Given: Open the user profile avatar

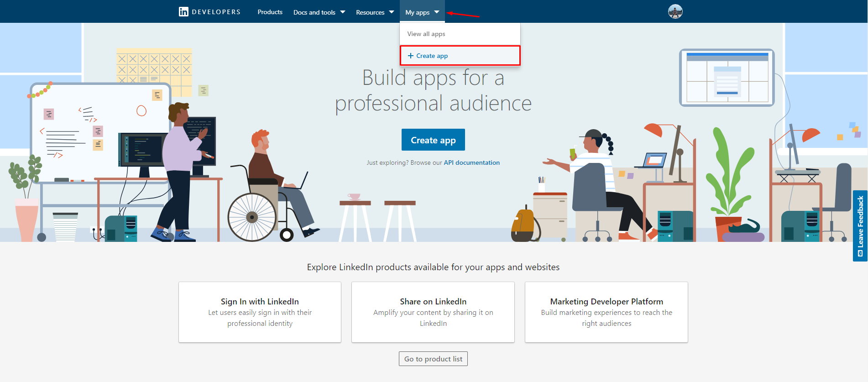Looking at the screenshot, I should (675, 11).
